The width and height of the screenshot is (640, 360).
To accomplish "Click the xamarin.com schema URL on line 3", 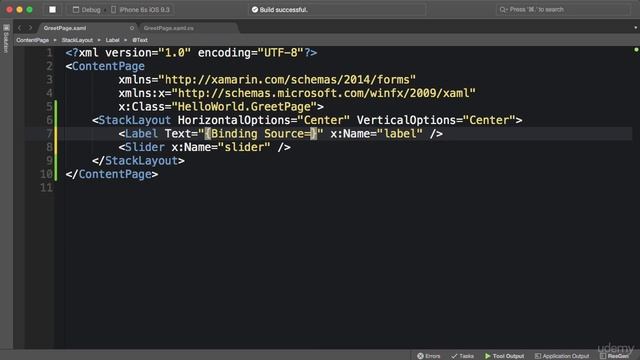I will pos(287,80).
